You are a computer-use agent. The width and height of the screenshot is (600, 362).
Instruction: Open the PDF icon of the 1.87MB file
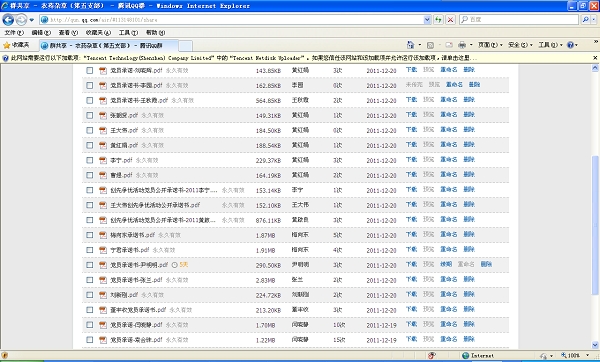tap(103, 235)
